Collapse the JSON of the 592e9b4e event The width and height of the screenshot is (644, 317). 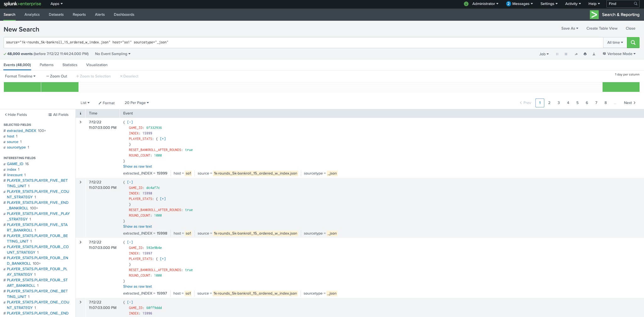tap(130, 242)
